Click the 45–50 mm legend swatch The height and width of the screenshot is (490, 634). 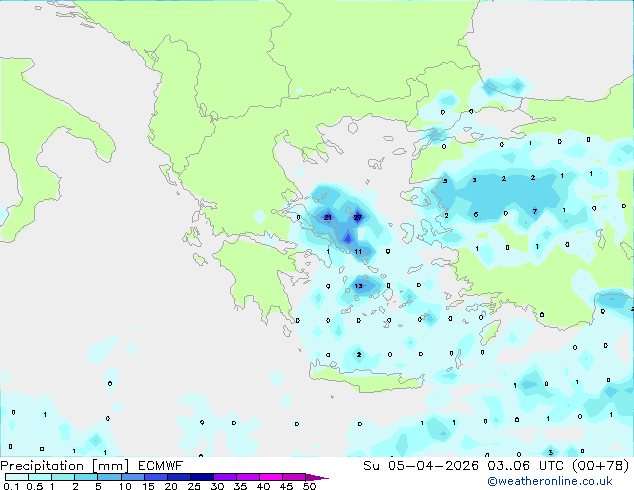[x=294, y=477]
